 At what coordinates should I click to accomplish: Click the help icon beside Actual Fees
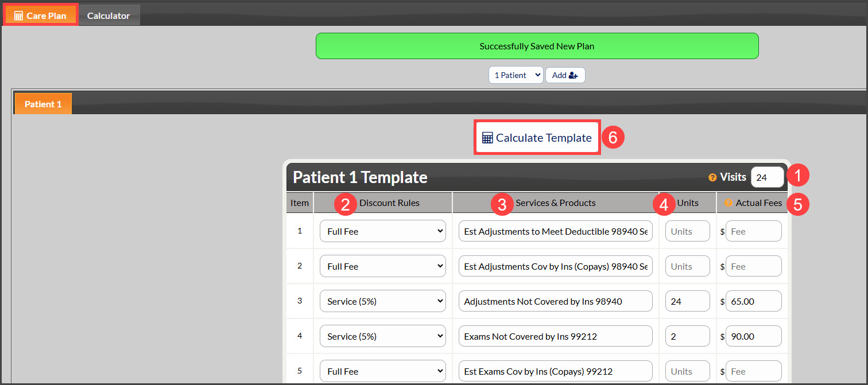click(728, 203)
